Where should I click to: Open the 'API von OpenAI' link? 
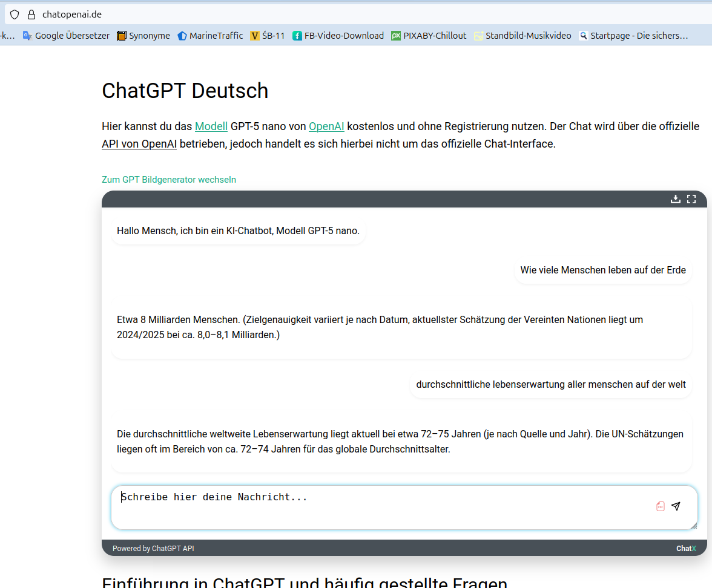pyautogui.click(x=139, y=144)
